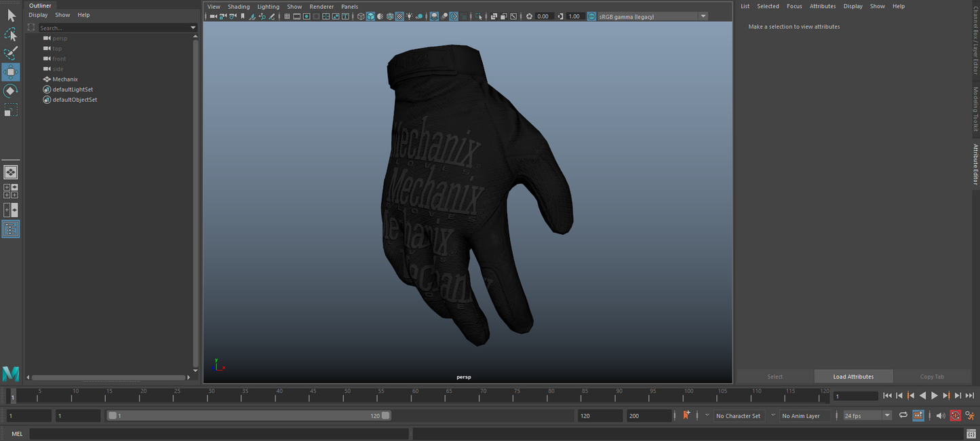
Task: Click the Load Attributes button
Action: point(853,376)
